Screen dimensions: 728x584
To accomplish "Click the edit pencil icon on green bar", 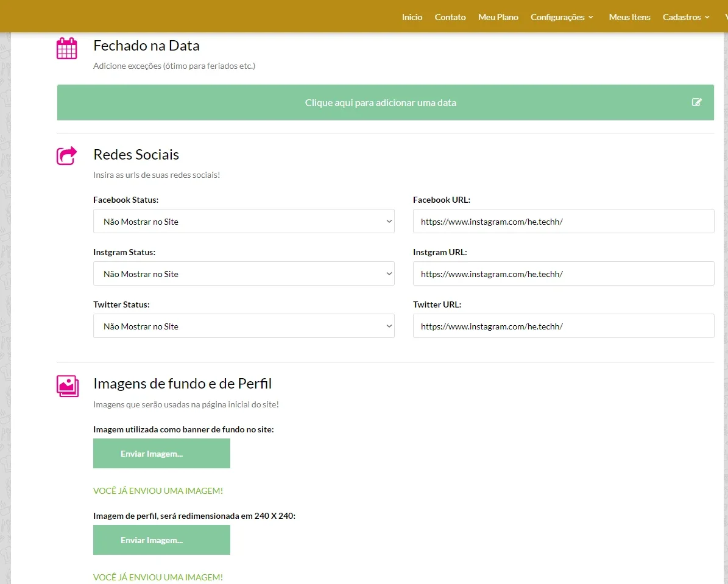I will pos(696,102).
